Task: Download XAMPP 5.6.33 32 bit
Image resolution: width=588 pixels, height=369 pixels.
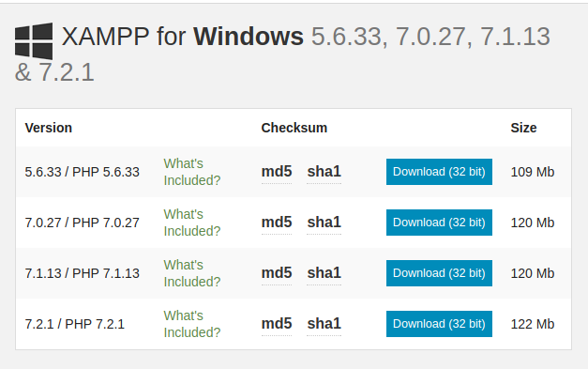Action: click(x=439, y=172)
